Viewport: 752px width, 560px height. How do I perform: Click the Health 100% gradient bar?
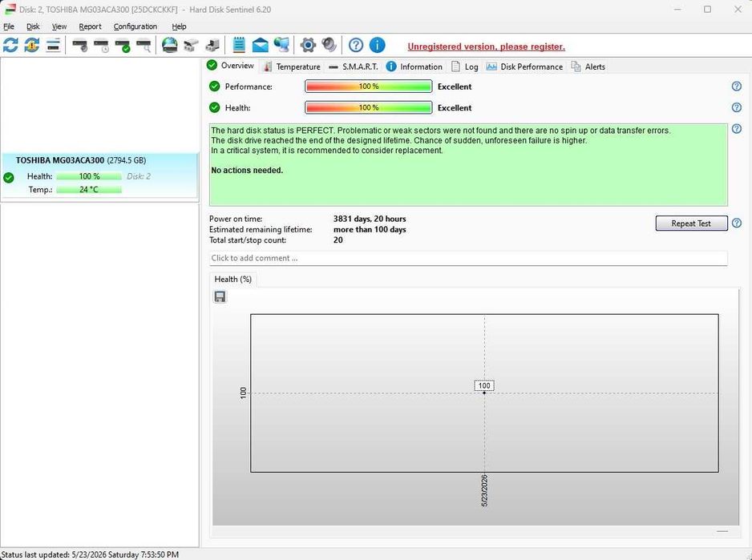tap(368, 107)
